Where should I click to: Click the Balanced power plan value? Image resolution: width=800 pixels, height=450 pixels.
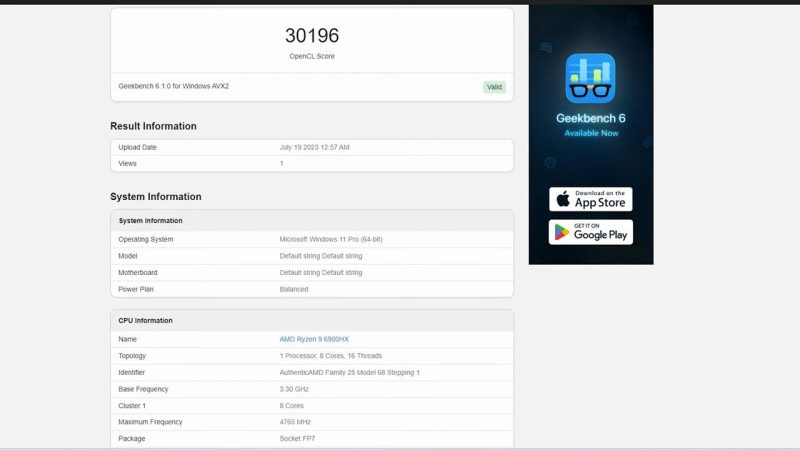click(x=294, y=289)
